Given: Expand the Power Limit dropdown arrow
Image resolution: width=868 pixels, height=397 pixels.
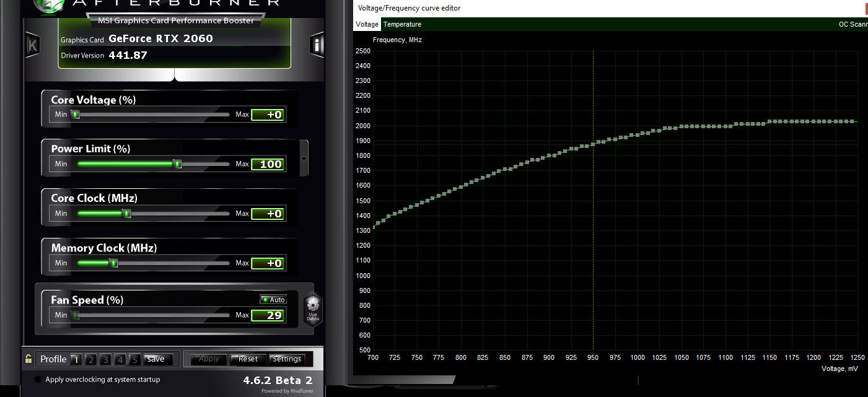Looking at the screenshot, I should (304, 159).
